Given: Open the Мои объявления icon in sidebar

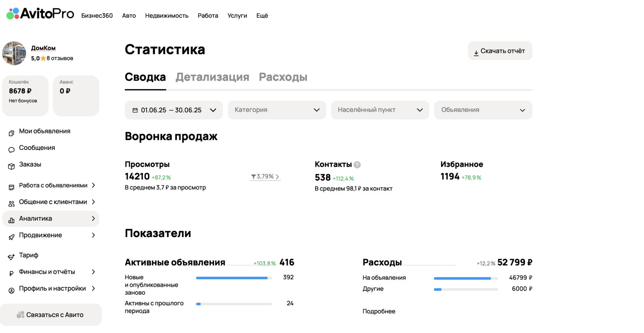Looking at the screenshot, I should 11,133.
